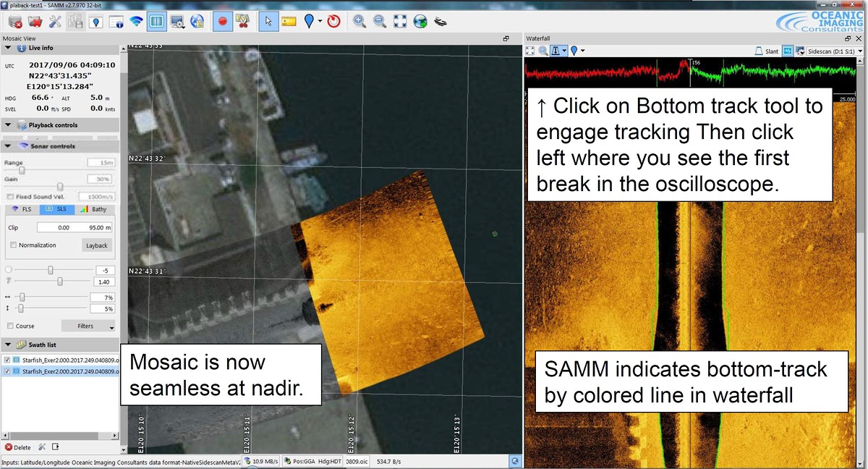Toggle the Normalization checkbox
Viewport: 868px width, 469px height.
click(x=14, y=245)
